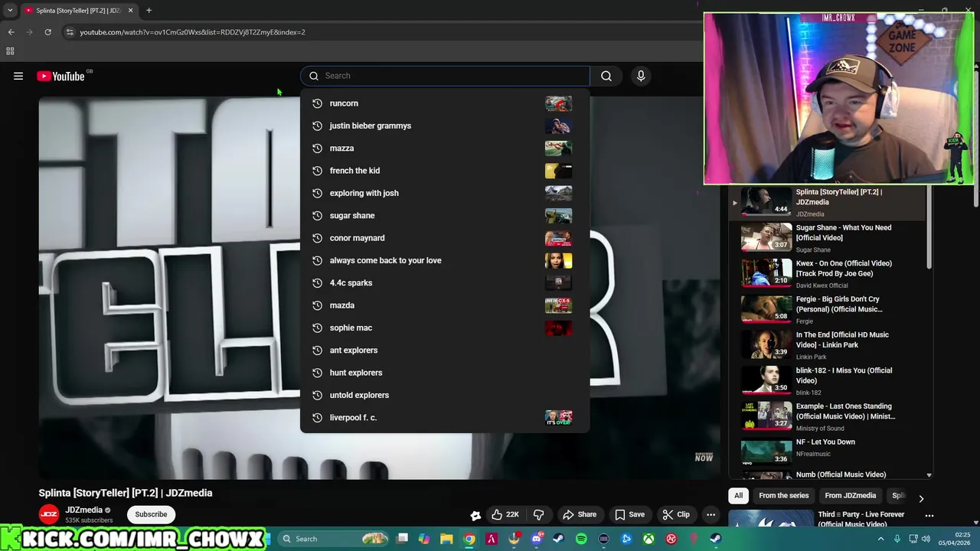This screenshot has height=551, width=980.
Task: Select 'always come back to your love'
Action: coord(445,260)
